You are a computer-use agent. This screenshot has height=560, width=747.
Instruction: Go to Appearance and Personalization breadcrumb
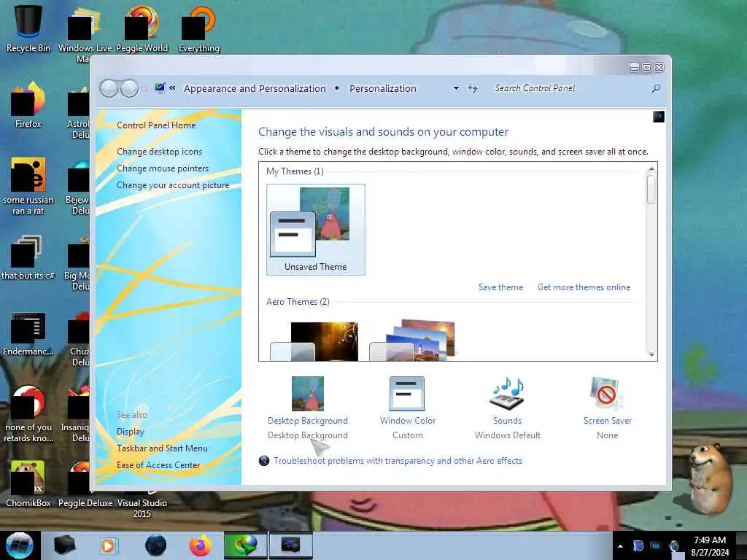click(255, 88)
